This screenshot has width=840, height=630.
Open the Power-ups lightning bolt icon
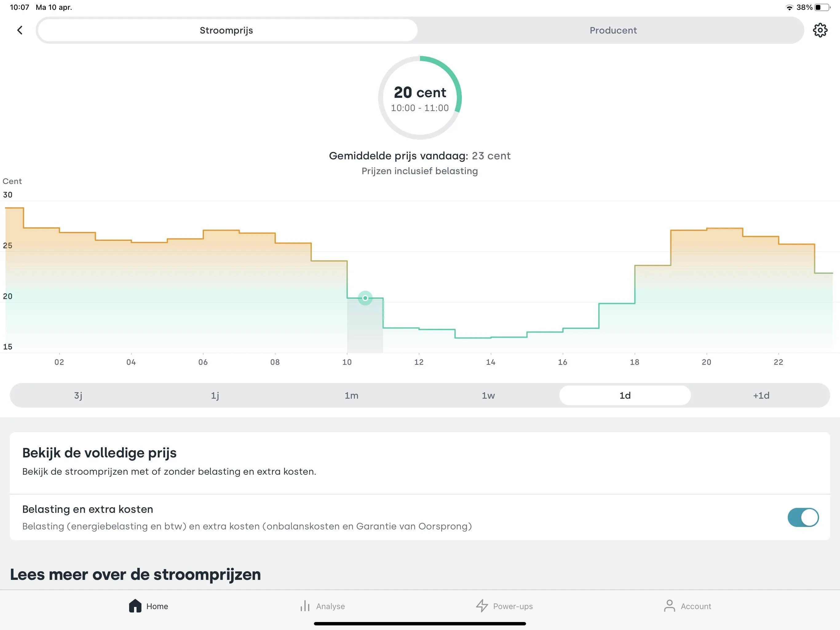tap(482, 606)
